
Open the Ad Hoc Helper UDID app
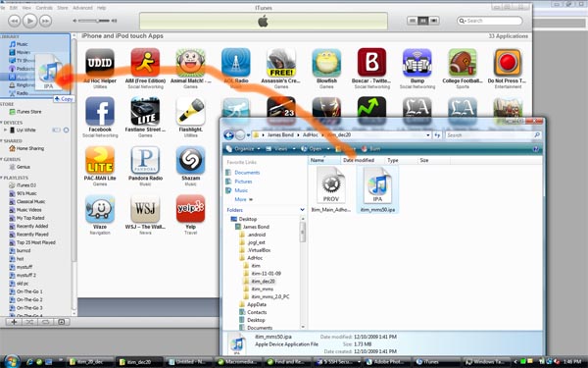(x=100, y=63)
